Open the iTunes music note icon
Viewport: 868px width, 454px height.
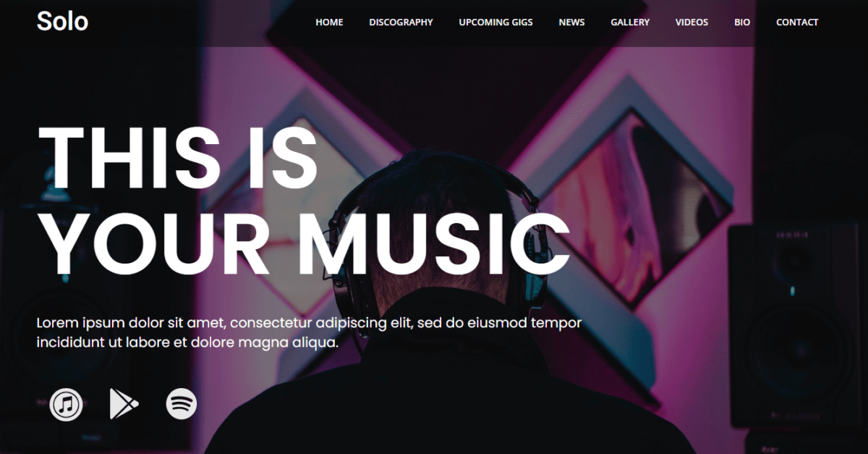[66, 404]
